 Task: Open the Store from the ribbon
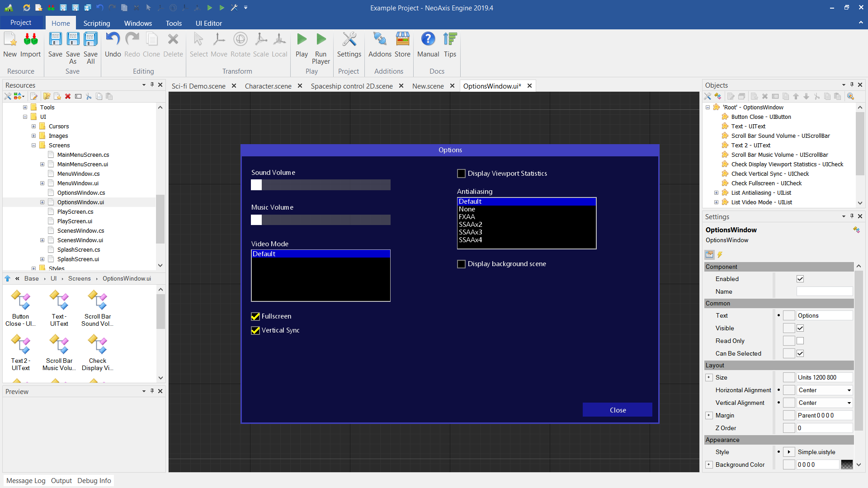(402, 40)
